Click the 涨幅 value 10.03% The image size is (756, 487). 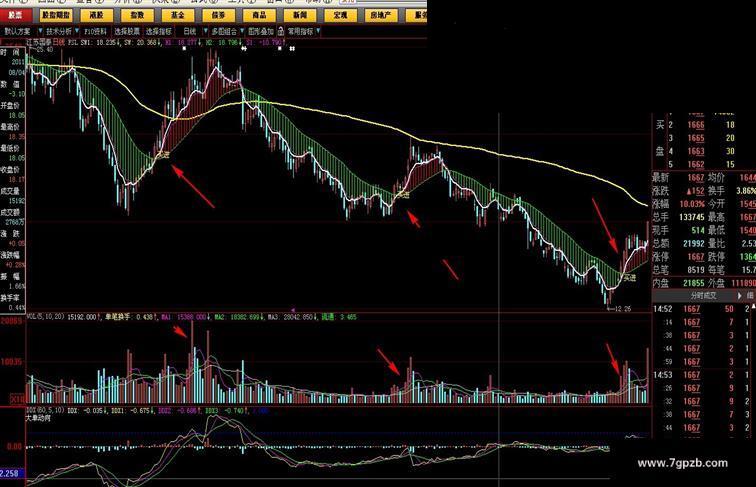(692, 204)
